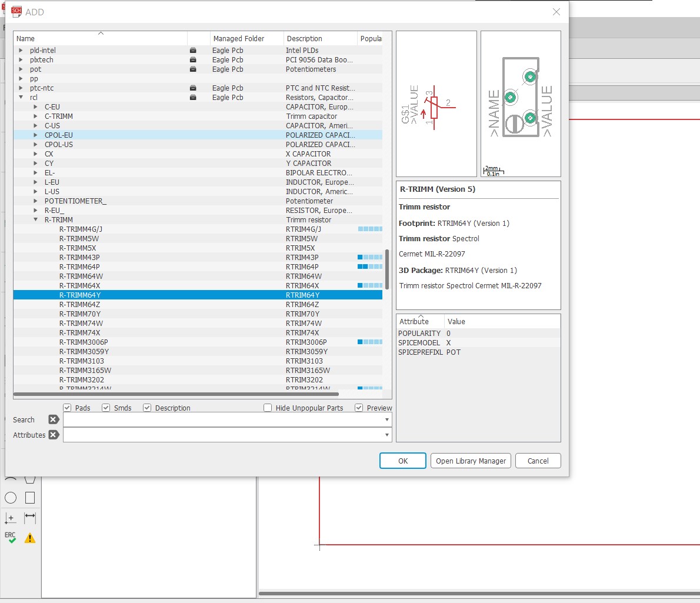Viewport: 700px width, 603px height.
Task: Clear the Attributes field with X icon
Action: coord(54,435)
